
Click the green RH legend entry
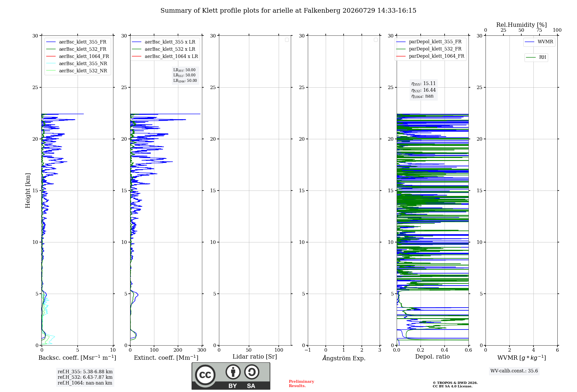point(536,57)
